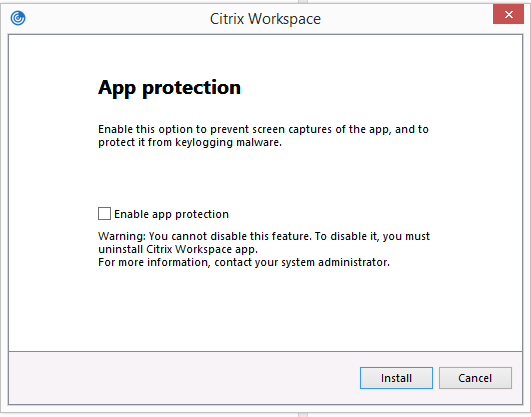Cancel the Citrix Workspace setup
531x417 pixels.
point(475,378)
